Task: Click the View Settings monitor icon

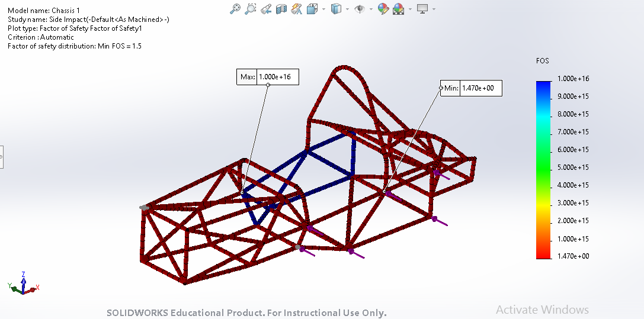Action: (422, 9)
